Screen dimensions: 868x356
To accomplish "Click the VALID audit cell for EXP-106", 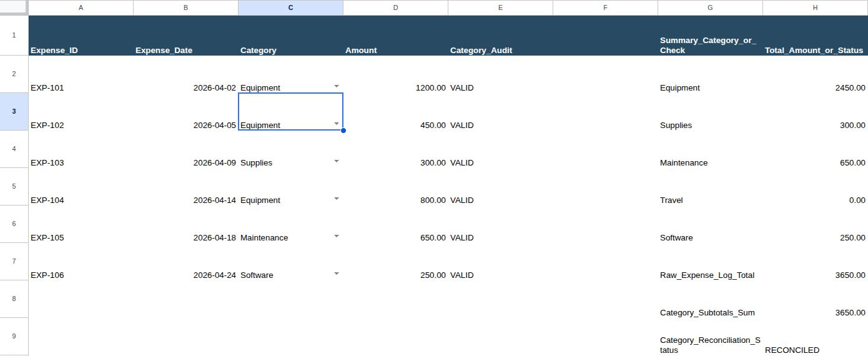I will click(x=500, y=262).
